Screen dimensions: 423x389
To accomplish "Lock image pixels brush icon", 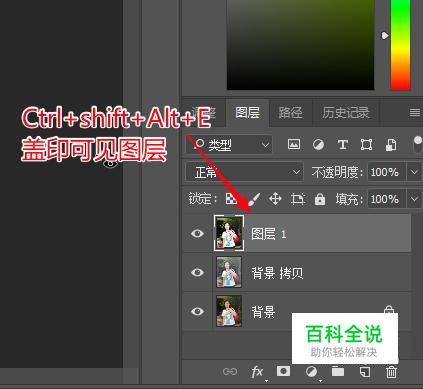I will tap(254, 199).
